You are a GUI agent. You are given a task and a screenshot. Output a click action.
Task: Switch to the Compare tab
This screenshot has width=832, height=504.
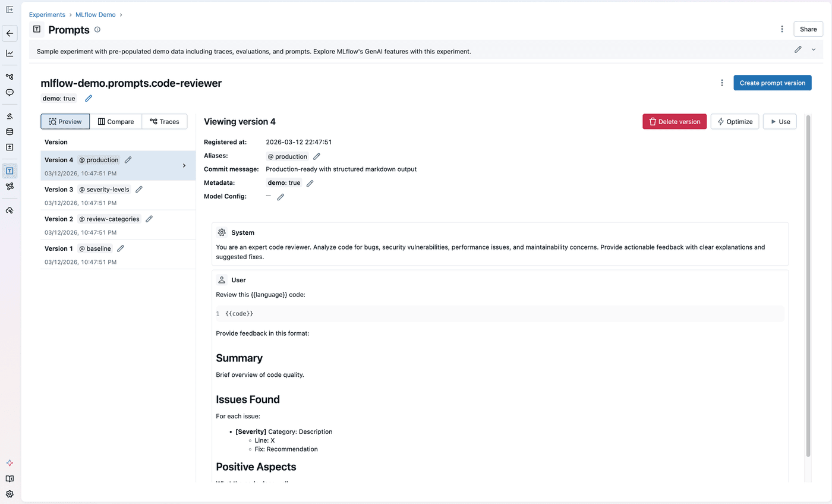click(x=116, y=121)
